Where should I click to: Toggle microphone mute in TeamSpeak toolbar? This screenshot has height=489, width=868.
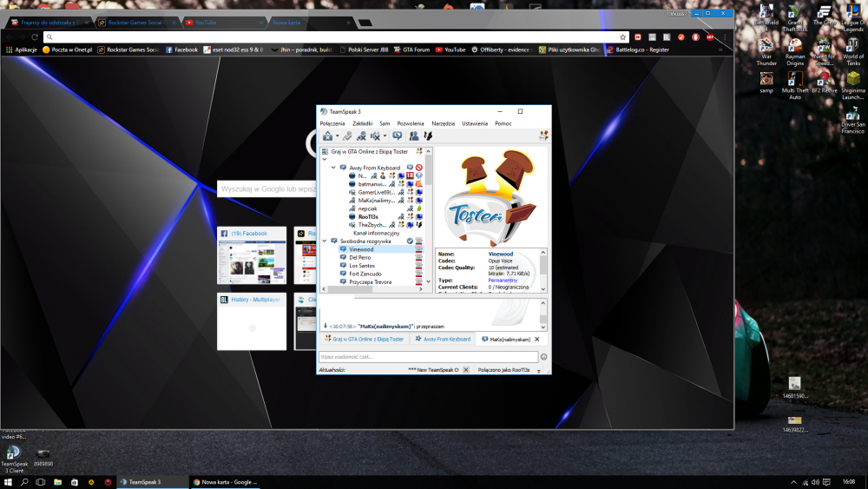pos(361,136)
